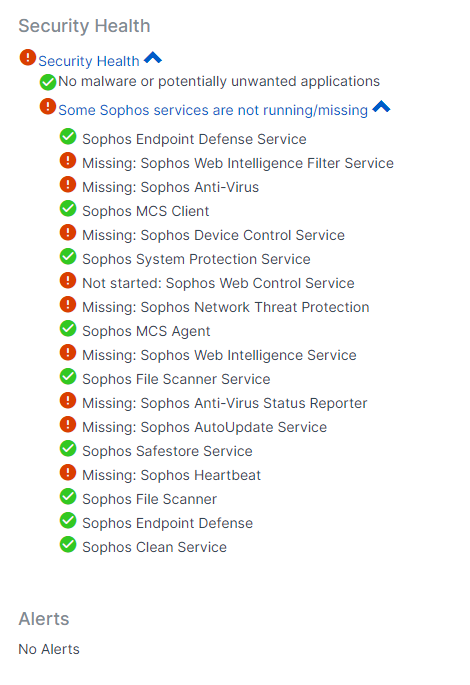Click green check icon for Sophos File Scanner Service

click(68, 377)
